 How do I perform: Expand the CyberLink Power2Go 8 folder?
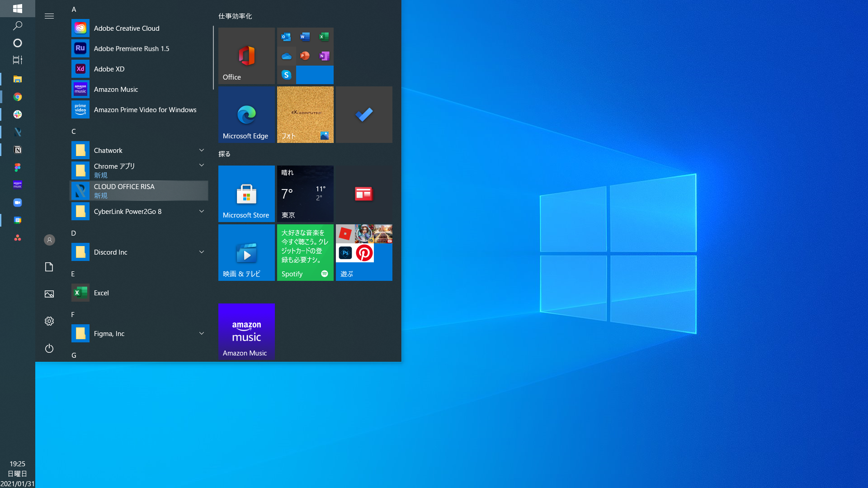point(139,211)
